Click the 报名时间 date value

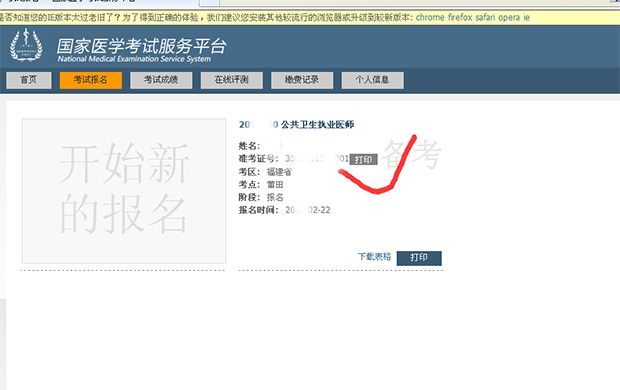click(x=308, y=210)
